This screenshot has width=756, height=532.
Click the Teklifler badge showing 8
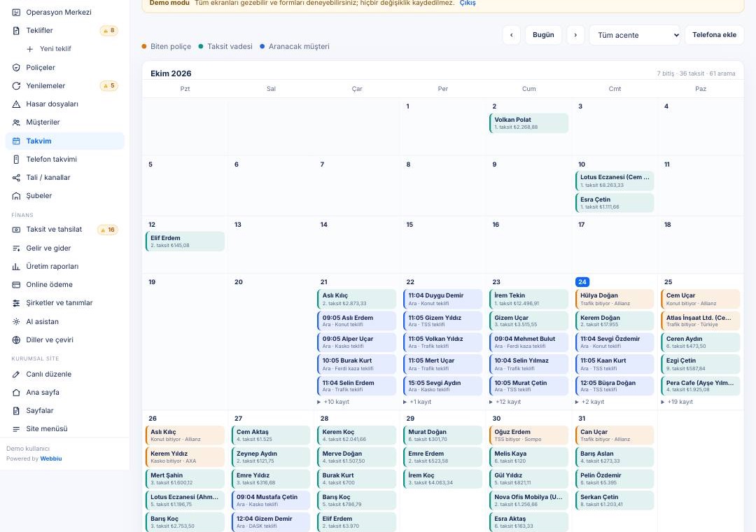pyautogui.click(x=109, y=30)
